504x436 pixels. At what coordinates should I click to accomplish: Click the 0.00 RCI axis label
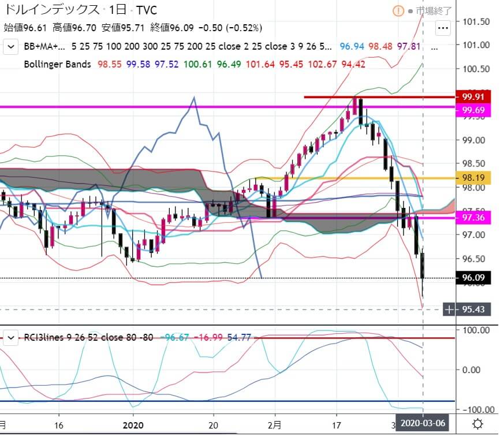coord(471,370)
